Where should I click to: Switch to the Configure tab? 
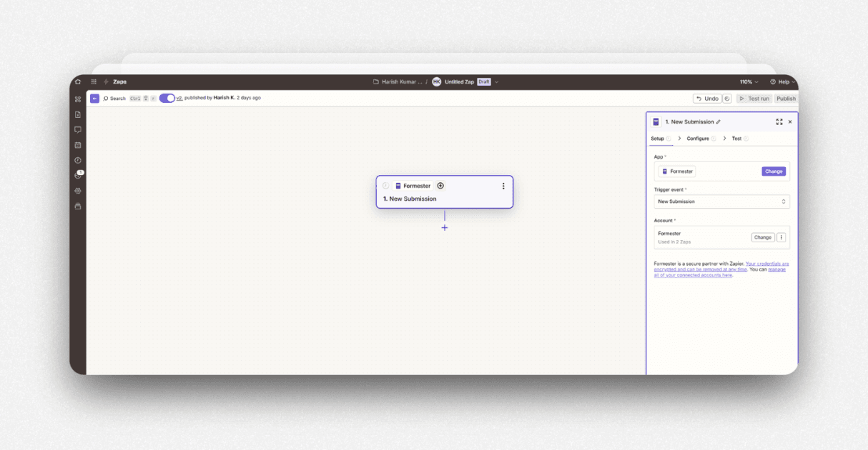(701, 139)
